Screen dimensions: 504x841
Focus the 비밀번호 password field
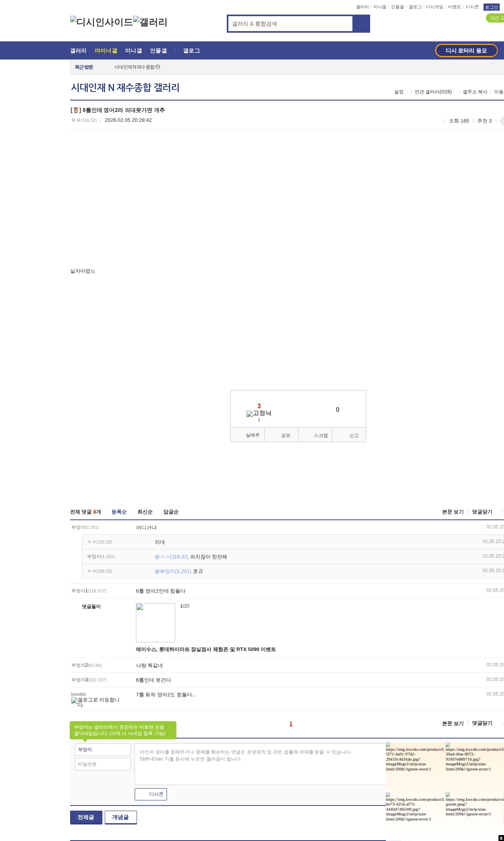103,764
